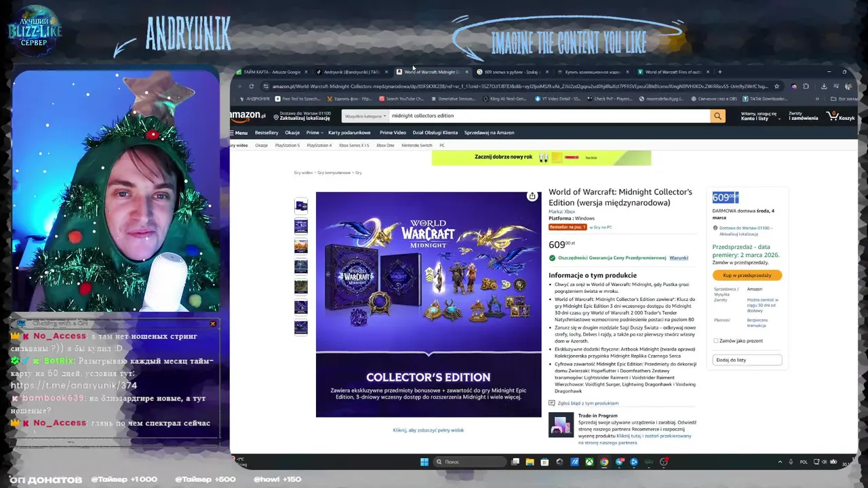Open the Dodaj do listy dropdown
The width and height of the screenshot is (868, 488).
pos(747,360)
